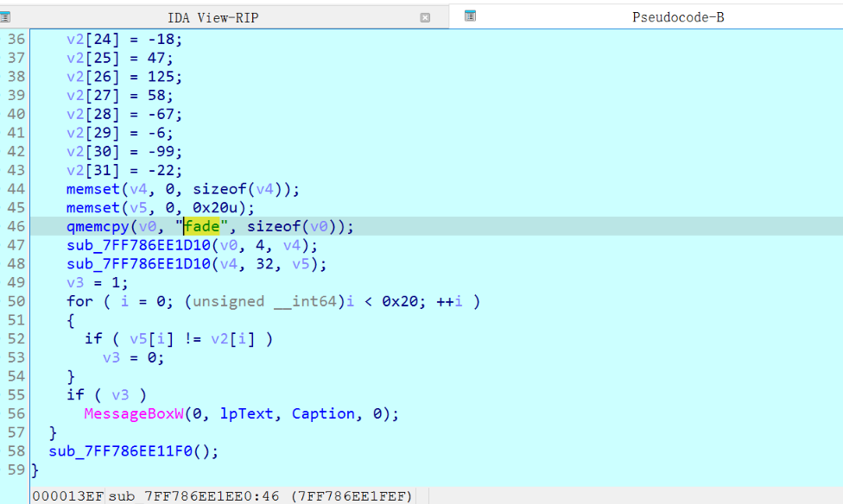Select variable v3 on line 49

(75, 283)
